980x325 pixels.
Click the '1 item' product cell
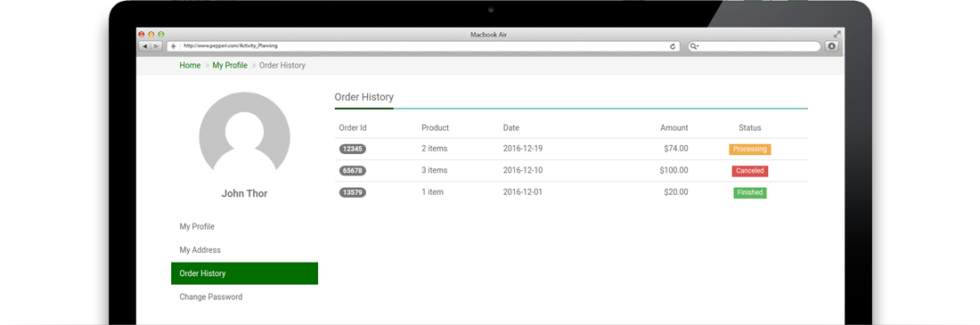coord(432,191)
